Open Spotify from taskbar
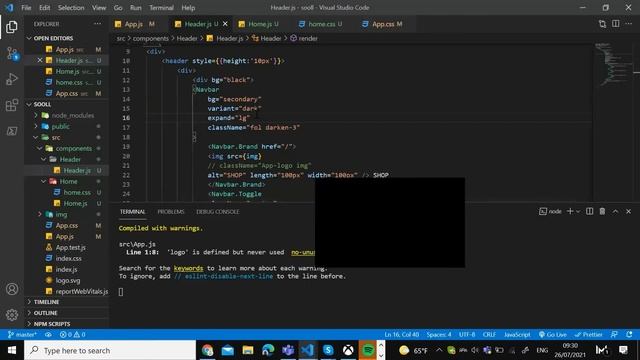Screen dimensions: 640x360 368,350
